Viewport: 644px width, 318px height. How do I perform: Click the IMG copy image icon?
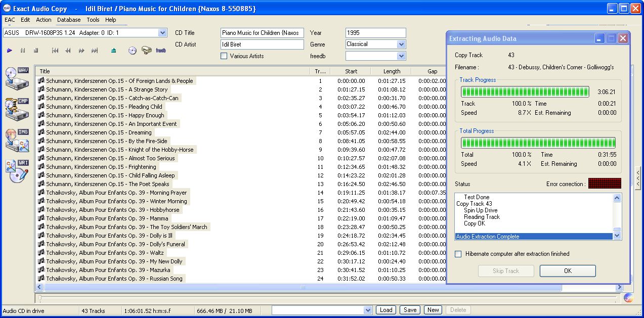coord(17,140)
